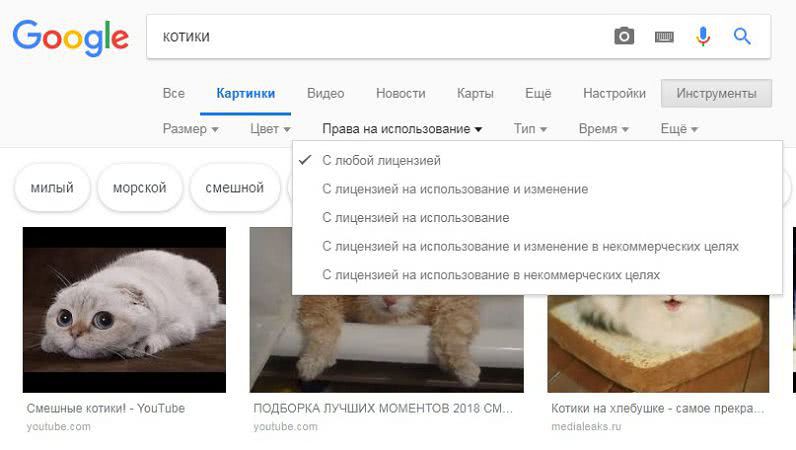Pick 'С лицензией на использование в некоммерческих целях'

pyautogui.click(x=491, y=274)
